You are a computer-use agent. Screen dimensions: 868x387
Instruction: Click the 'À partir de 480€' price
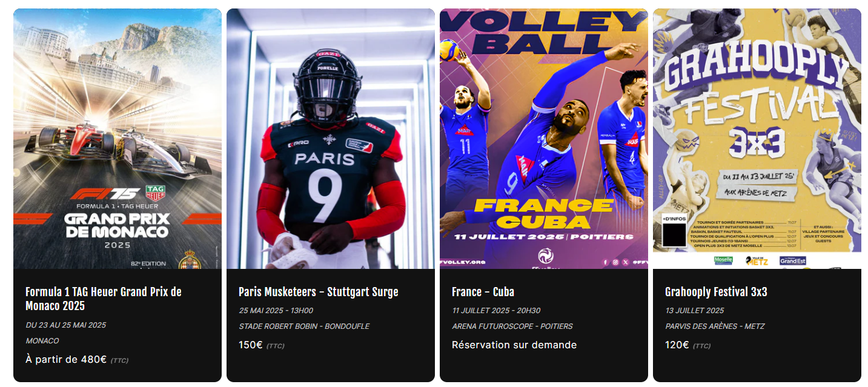[66, 360]
